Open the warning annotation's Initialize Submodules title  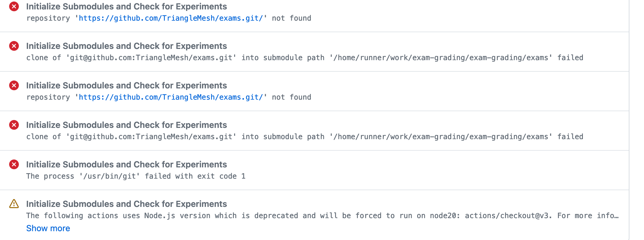(126, 204)
